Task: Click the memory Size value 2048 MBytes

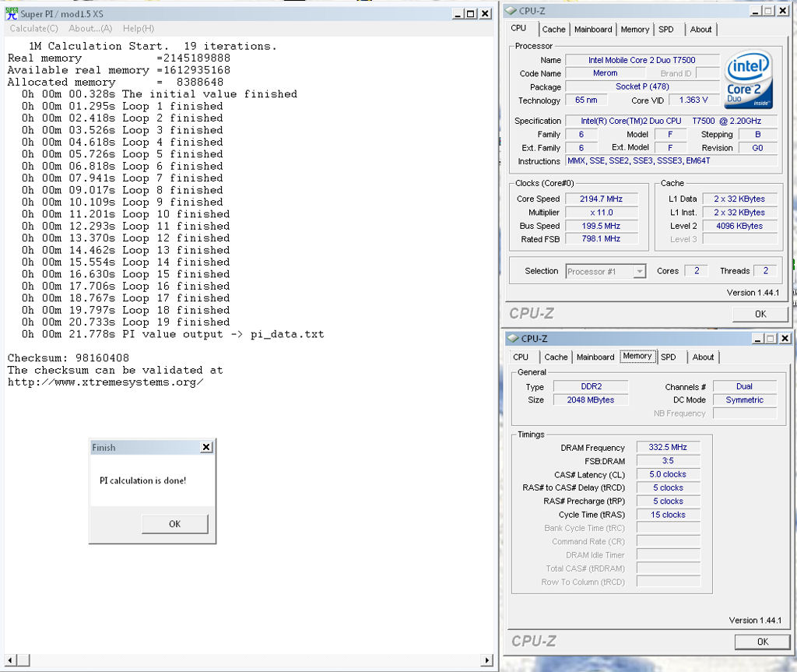Action: pyautogui.click(x=591, y=399)
